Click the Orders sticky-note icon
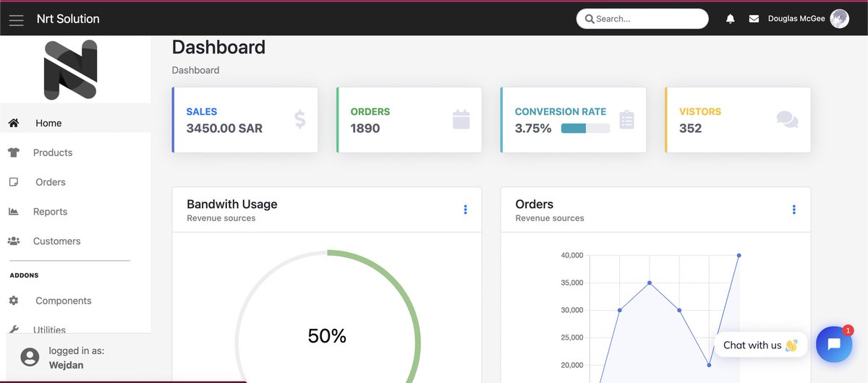The width and height of the screenshot is (868, 383). tap(14, 182)
